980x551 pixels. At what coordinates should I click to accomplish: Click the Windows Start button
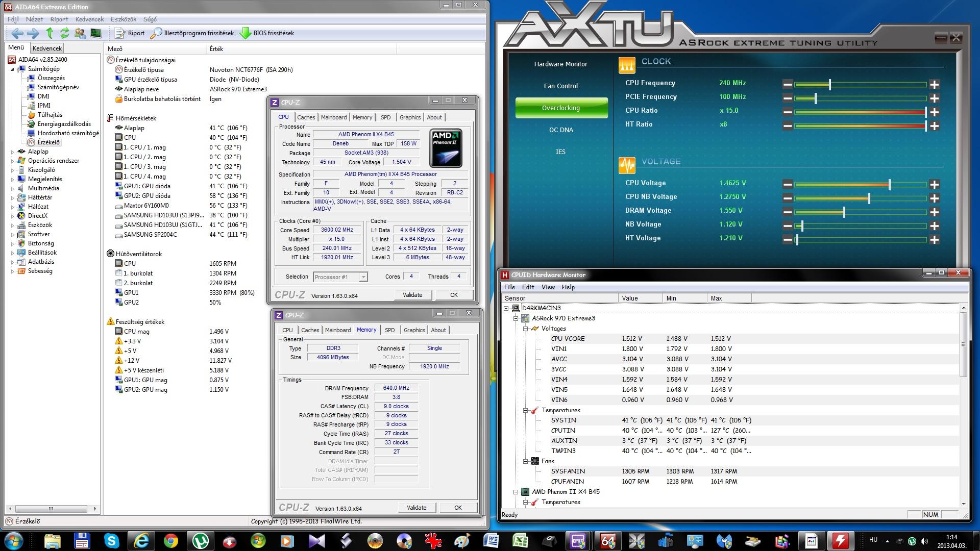(x=13, y=541)
